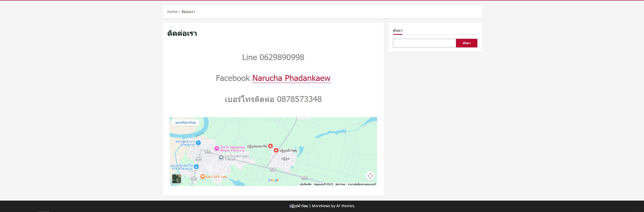The width and height of the screenshot is (644, 212).
Task: Open the map camera pan controls
Action: coord(370,176)
